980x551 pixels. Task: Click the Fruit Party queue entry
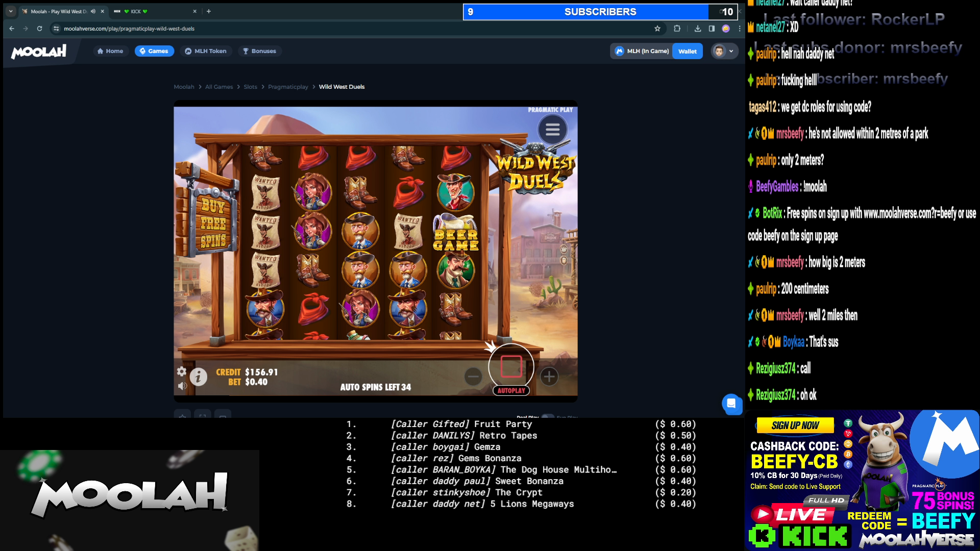521,424
